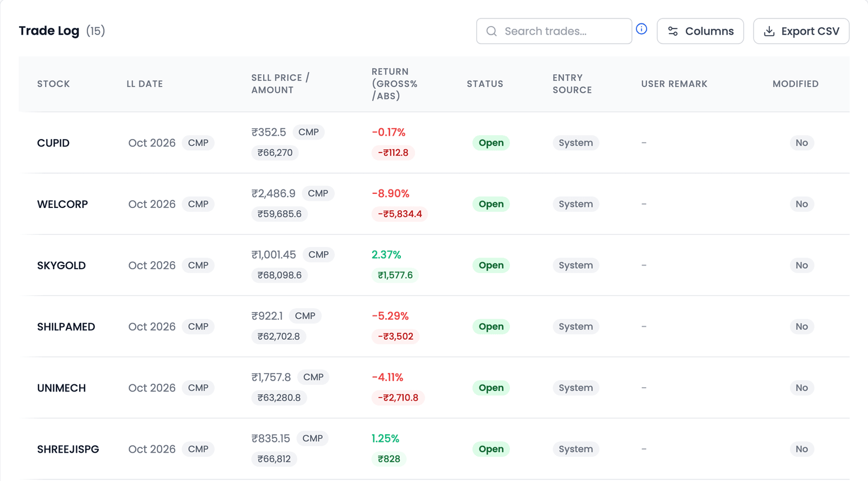Click the -4.11% return value
This screenshot has height=481, width=868.
[387, 378]
